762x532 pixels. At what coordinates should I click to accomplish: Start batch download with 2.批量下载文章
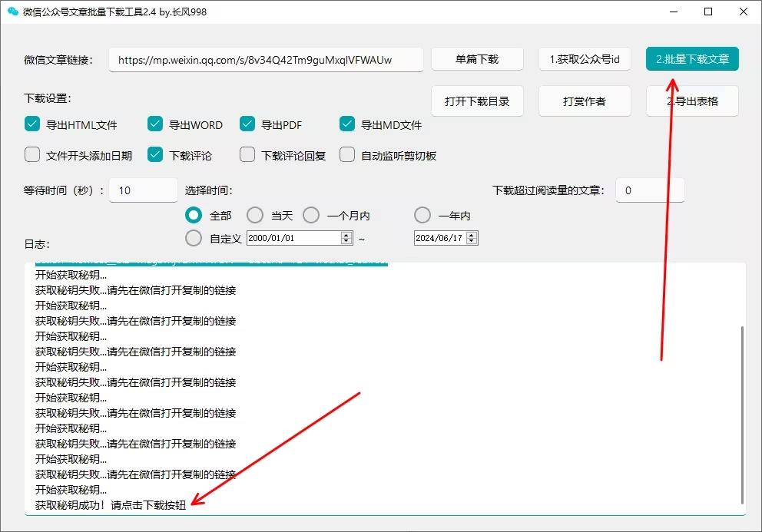pyautogui.click(x=692, y=59)
